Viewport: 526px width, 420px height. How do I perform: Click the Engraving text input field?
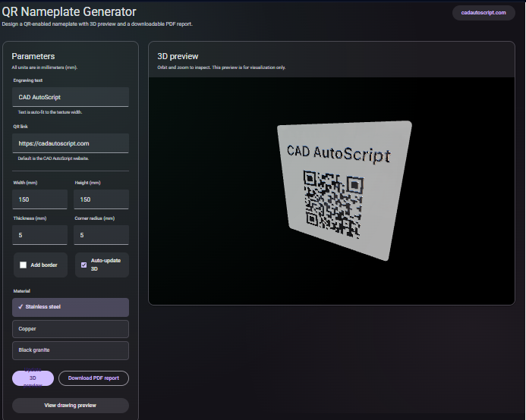click(x=71, y=97)
